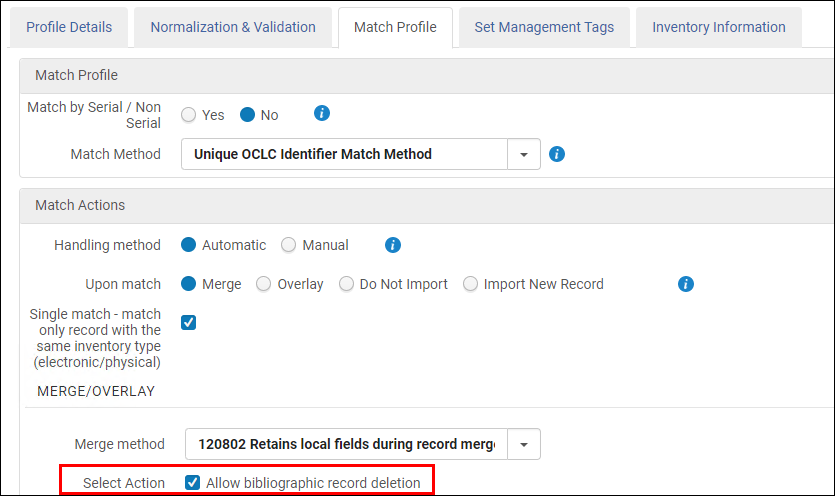The image size is (835, 496).
Task: Open info icon for Match by Serial
Action: 322,113
